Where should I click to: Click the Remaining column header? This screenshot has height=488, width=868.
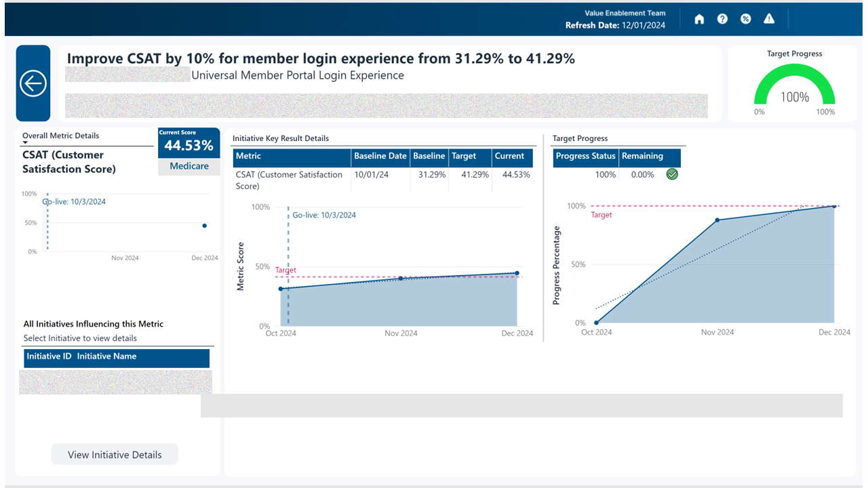(650, 157)
